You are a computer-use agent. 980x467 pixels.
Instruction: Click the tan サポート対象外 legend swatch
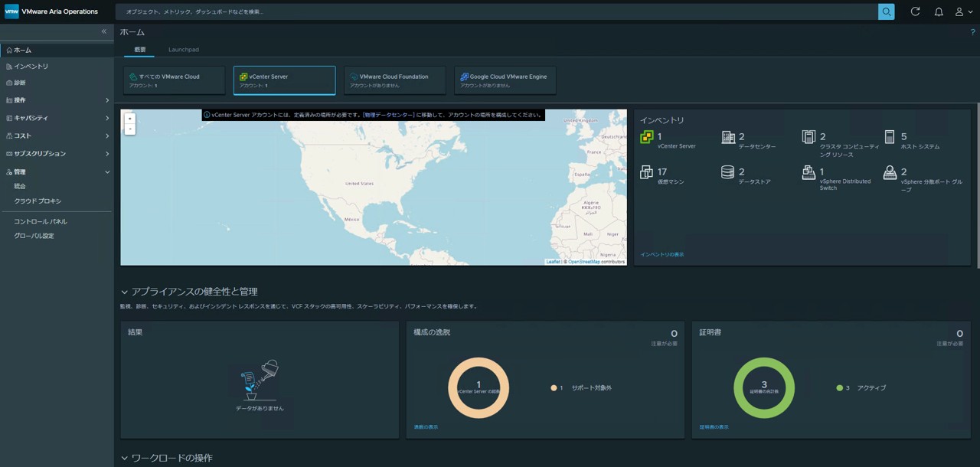tap(554, 388)
